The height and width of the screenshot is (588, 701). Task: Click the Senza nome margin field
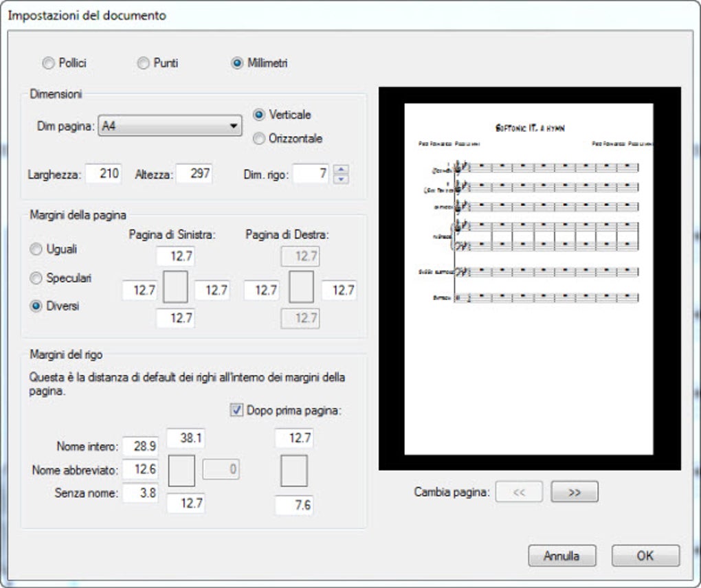140,493
